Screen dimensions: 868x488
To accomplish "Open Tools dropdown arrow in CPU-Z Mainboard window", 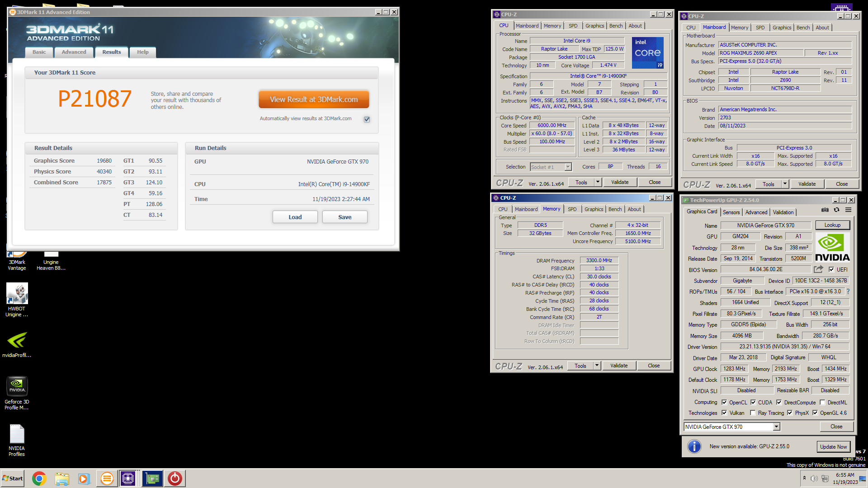I will pyautogui.click(x=785, y=184).
